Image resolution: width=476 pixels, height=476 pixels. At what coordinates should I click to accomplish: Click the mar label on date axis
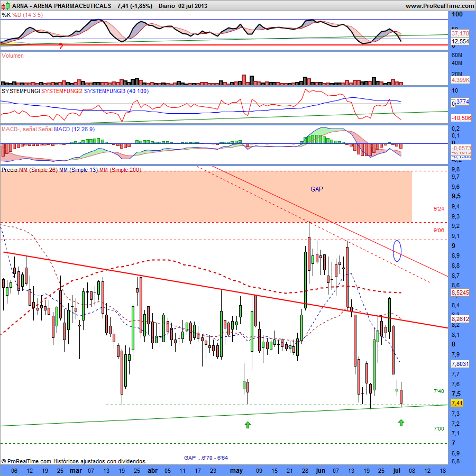pos(76,471)
